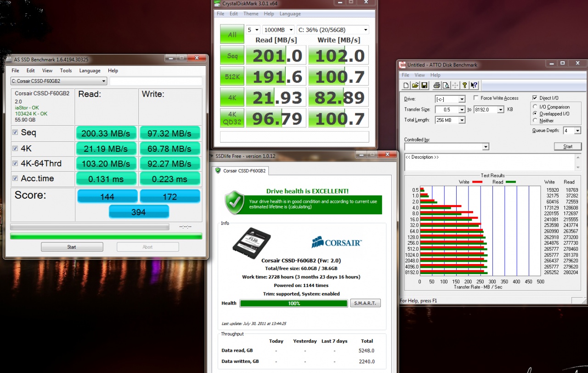Open Print Preview icon in ATTO toolbar
The image size is (588, 373).
click(x=446, y=86)
